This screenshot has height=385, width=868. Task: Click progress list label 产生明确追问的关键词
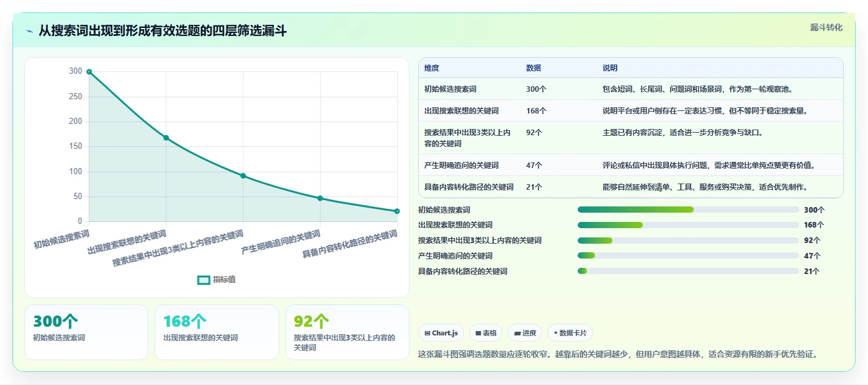point(455,255)
